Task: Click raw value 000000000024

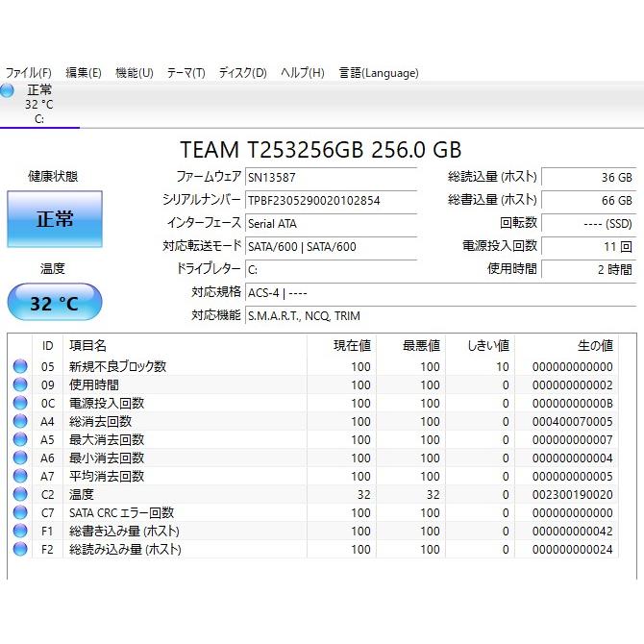Action: [x=573, y=550]
